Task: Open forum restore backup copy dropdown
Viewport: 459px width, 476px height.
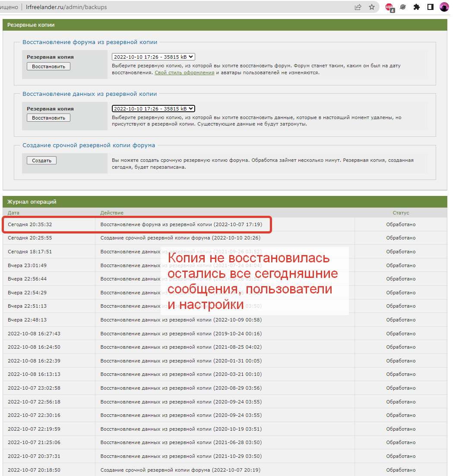Action: tap(153, 57)
